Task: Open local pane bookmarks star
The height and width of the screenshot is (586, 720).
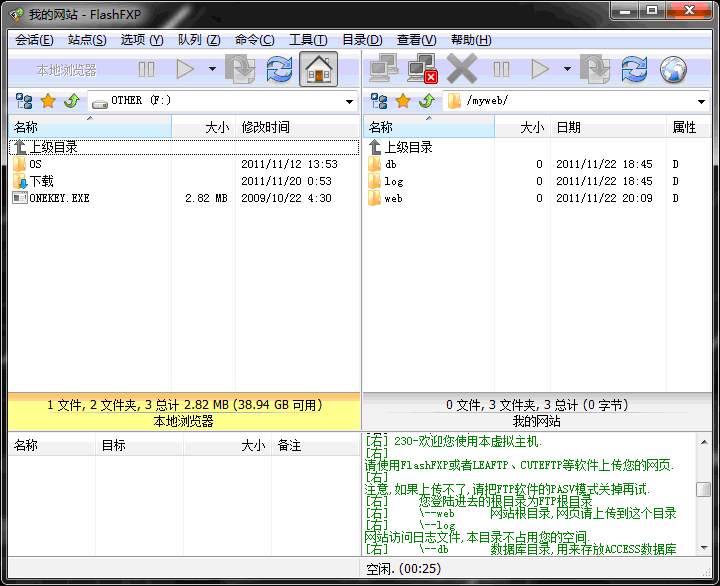Action: coord(48,101)
